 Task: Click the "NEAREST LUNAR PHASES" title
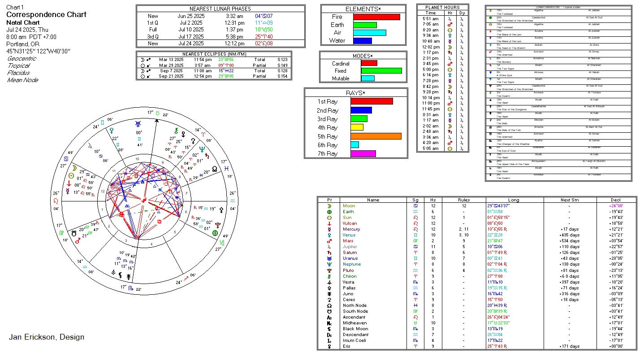coord(220,9)
